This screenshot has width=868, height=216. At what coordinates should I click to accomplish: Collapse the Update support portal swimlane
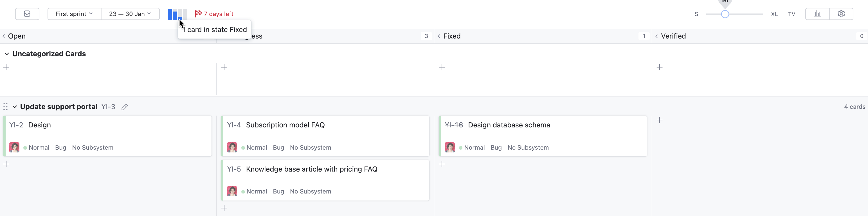pyautogui.click(x=15, y=107)
